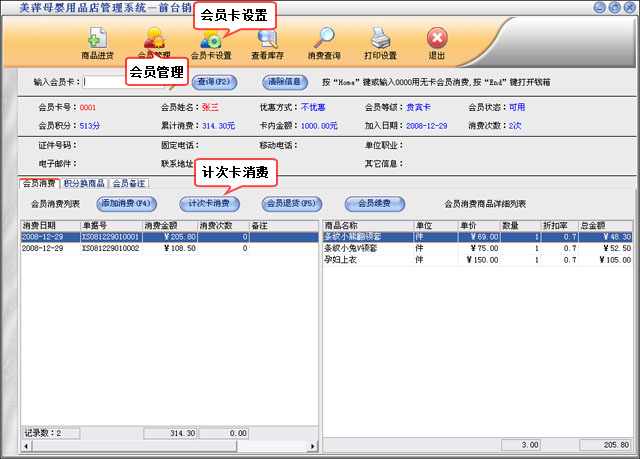Open the 会员备注 tab
Screen dimensions: 640x459
[x=128, y=184]
